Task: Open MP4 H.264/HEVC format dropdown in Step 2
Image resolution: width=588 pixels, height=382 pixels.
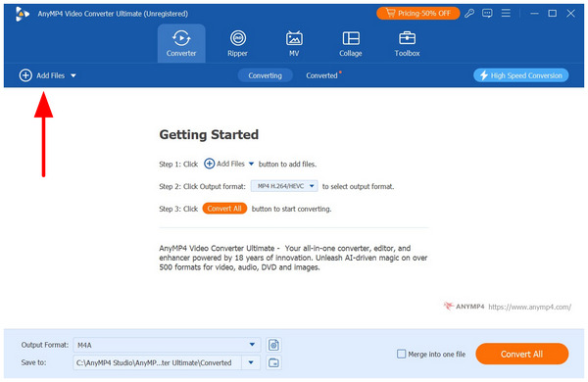Action: click(x=284, y=186)
